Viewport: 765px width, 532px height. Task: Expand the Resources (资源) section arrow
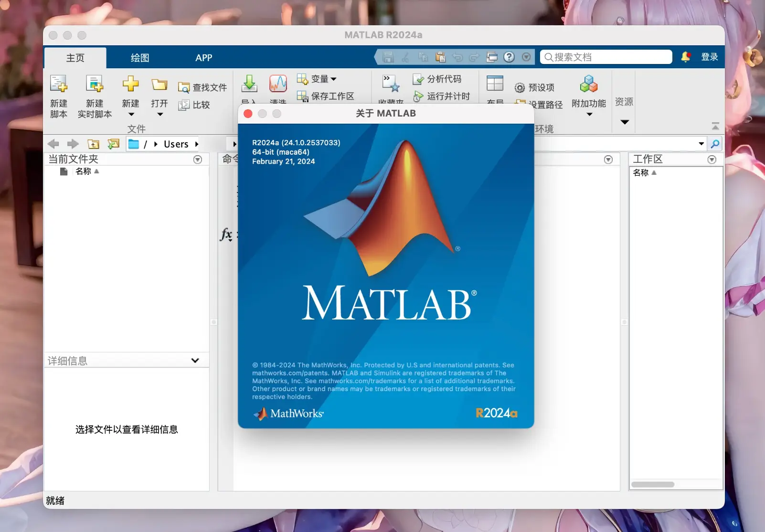pos(624,122)
